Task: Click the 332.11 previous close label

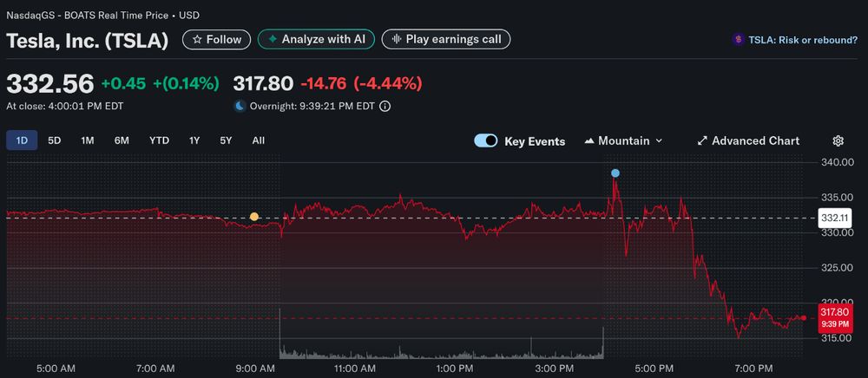Action: click(835, 218)
